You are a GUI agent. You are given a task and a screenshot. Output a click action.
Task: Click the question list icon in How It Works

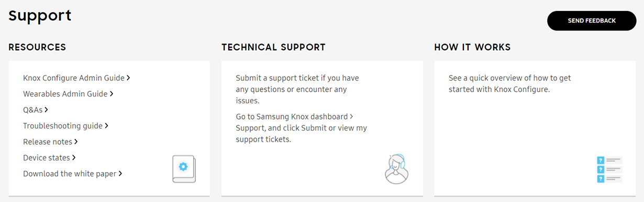(609, 169)
